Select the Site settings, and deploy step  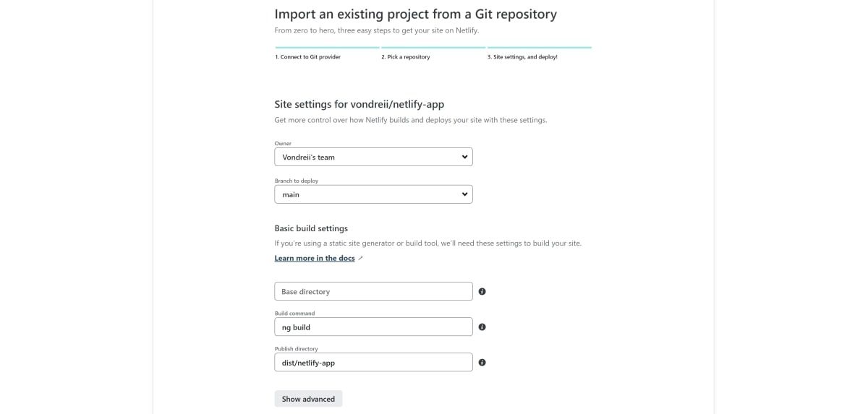pyautogui.click(x=525, y=57)
